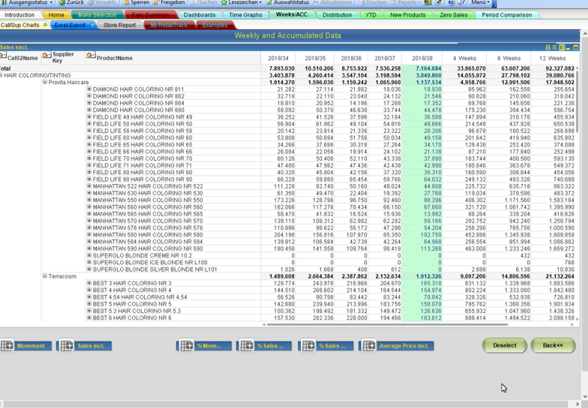Screen dimensions: 588x408
Task: Open the New Products tab
Action: (408, 15)
